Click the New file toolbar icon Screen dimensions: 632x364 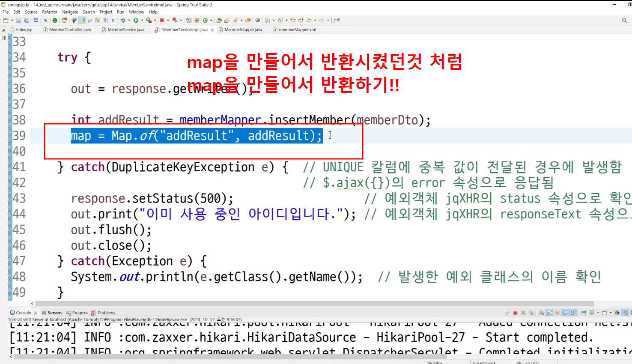tap(5, 20)
